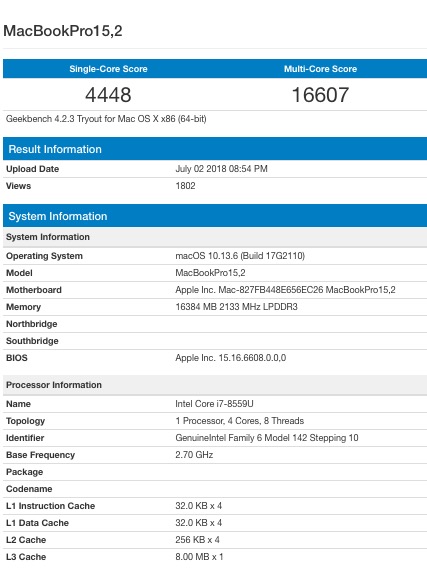The image size is (427, 568).
Task: Click the Model value MacBookPro15,2
Action: [x=210, y=273]
